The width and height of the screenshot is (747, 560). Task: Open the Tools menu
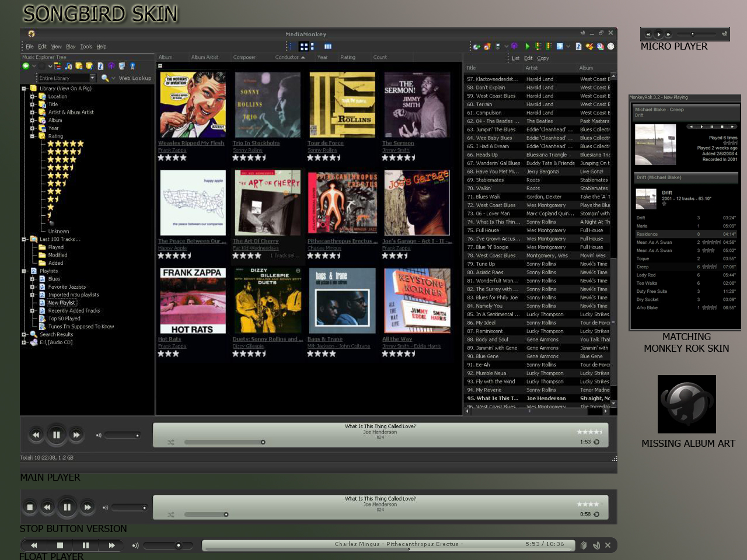coord(86,47)
